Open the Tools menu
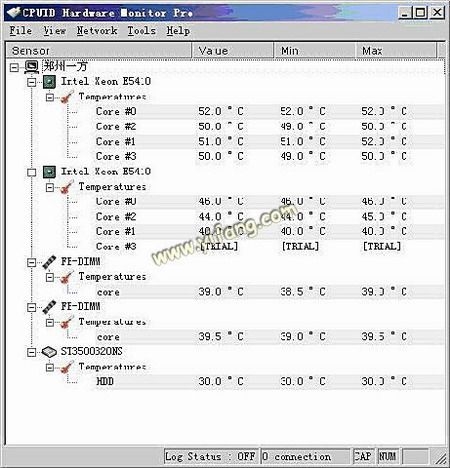 pyautogui.click(x=142, y=31)
